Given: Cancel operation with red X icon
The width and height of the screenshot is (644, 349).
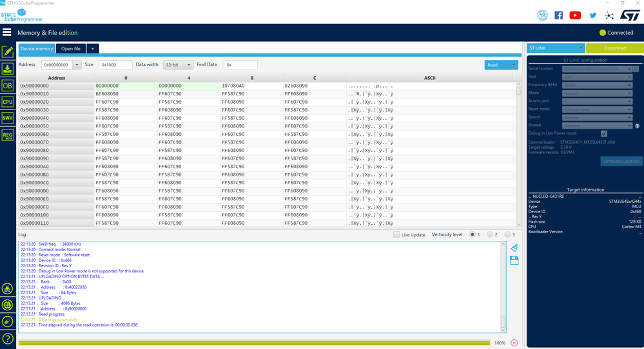Looking at the screenshot, I should [514, 343].
